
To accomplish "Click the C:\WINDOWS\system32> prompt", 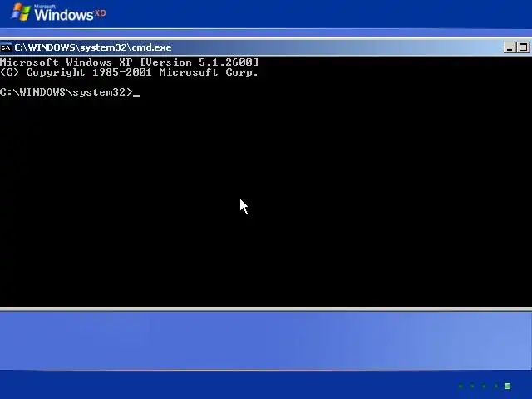I will click(66, 92).
